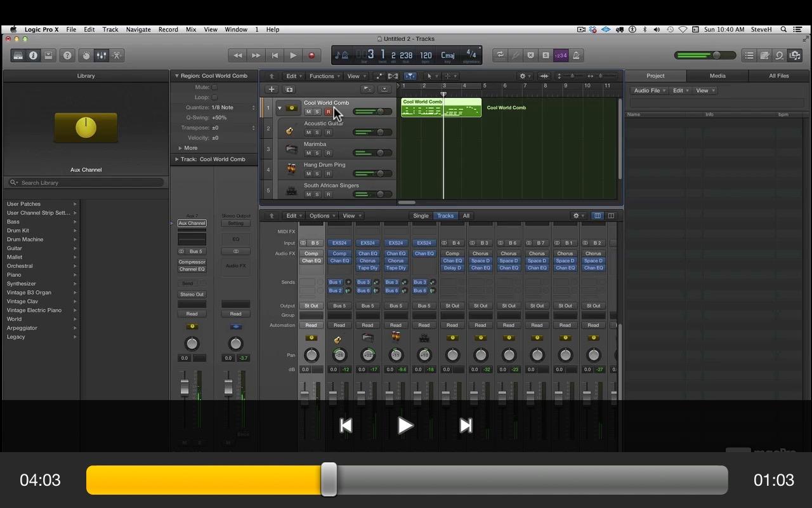Collapse the Cool World Comb track stack
The image size is (812, 508).
[x=279, y=108]
